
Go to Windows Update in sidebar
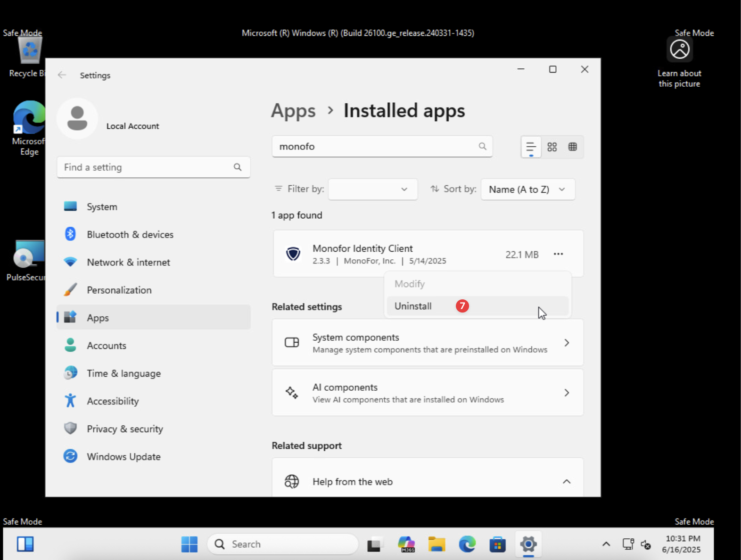point(123,457)
